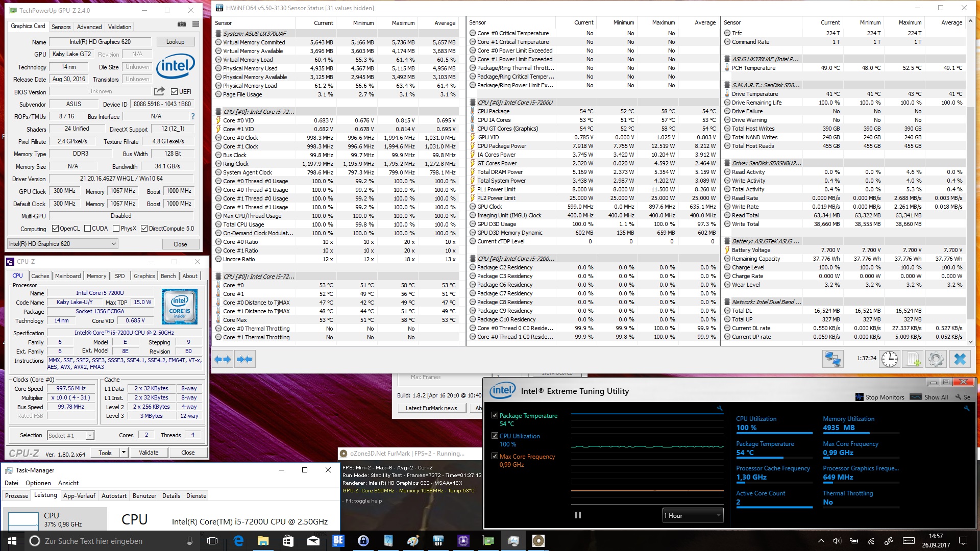The image size is (980, 551).
Task: Pause the Intel XTU monitor graph
Action: point(578,515)
